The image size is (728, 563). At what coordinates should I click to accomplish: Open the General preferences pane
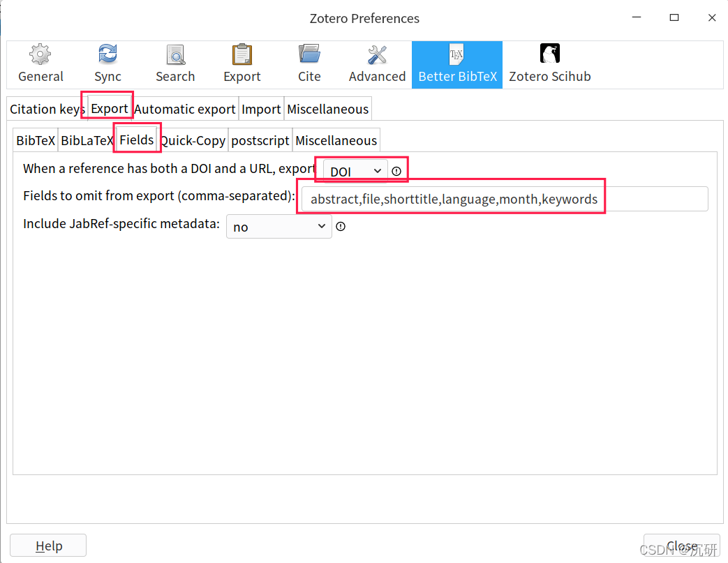click(40, 64)
